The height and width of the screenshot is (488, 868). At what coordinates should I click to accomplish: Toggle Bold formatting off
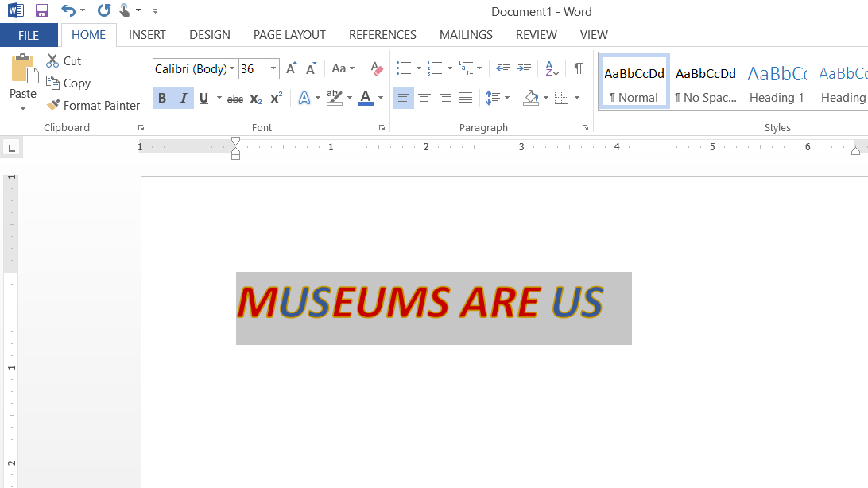tap(162, 99)
